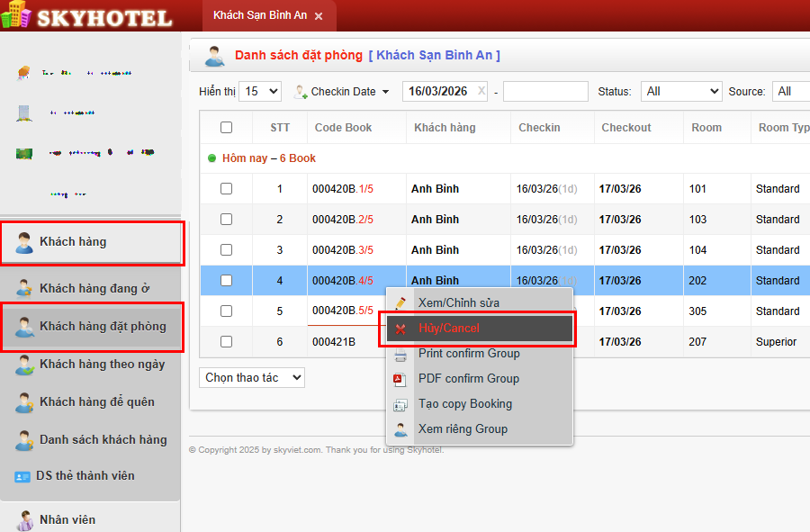Open the Status All dropdown
The image size is (810, 532).
[x=681, y=91]
